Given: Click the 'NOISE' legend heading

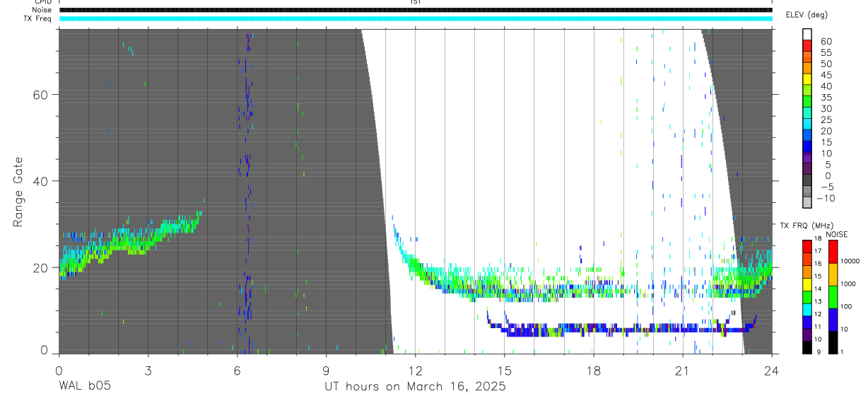Looking at the screenshot, I should pos(836,234).
